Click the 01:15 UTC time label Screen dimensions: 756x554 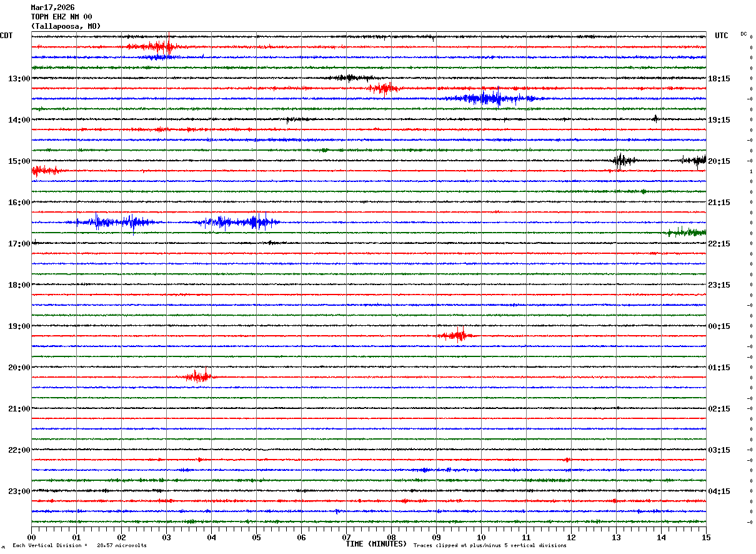(x=719, y=368)
